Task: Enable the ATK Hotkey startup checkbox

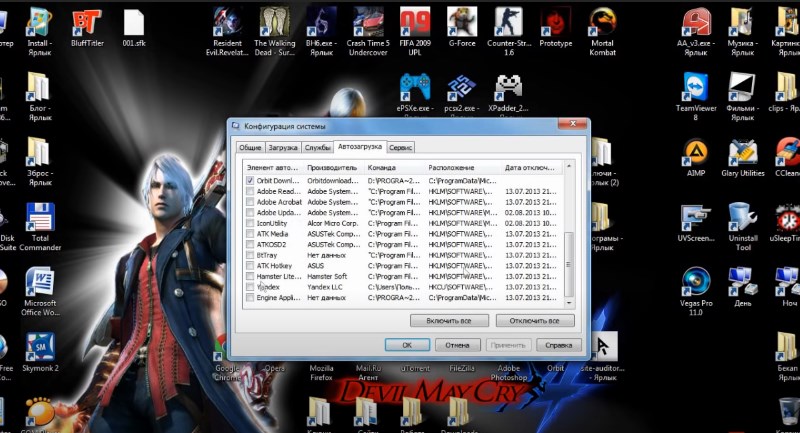Action: coord(249,265)
